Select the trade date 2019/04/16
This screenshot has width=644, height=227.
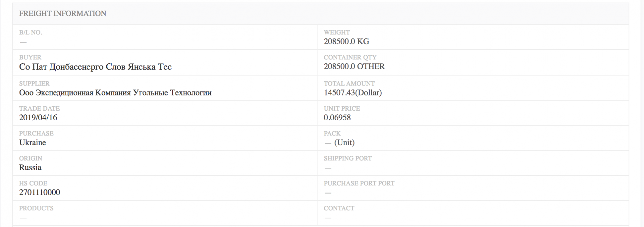(x=38, y=118)
